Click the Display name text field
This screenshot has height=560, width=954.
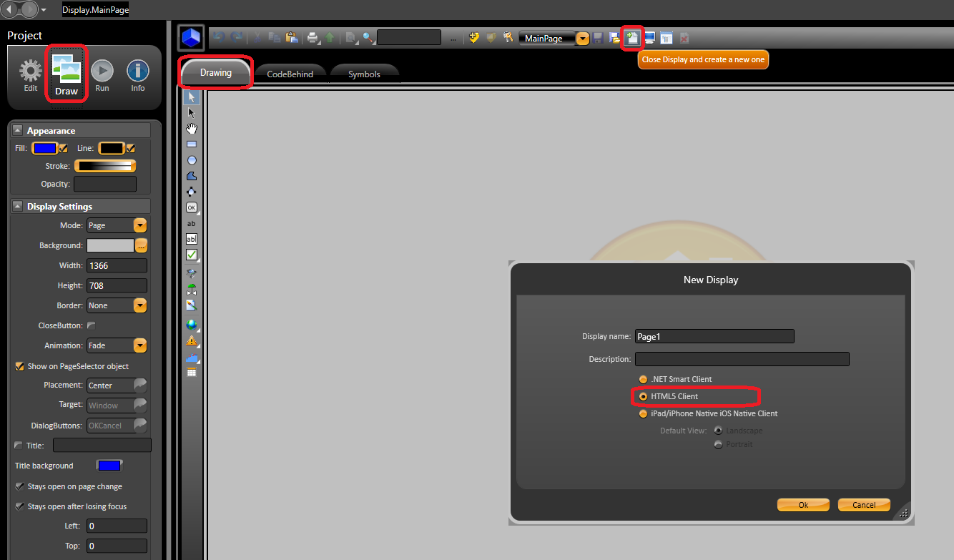714,336
